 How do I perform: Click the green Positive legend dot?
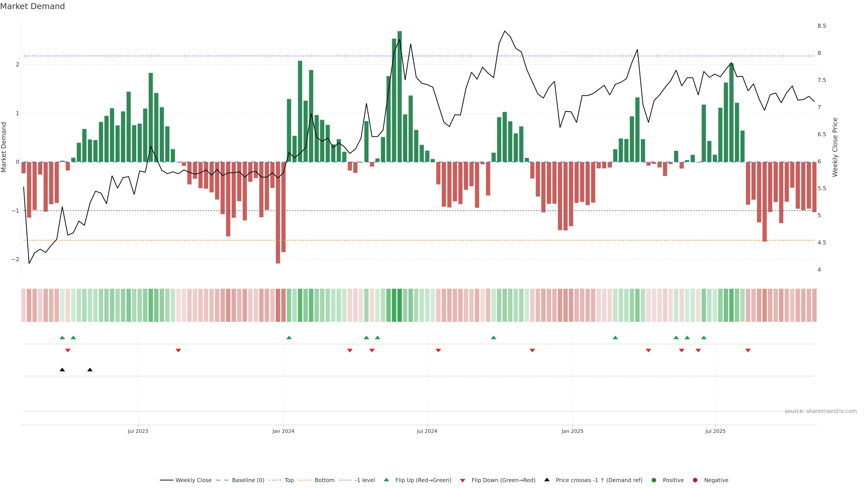point(654,480)
